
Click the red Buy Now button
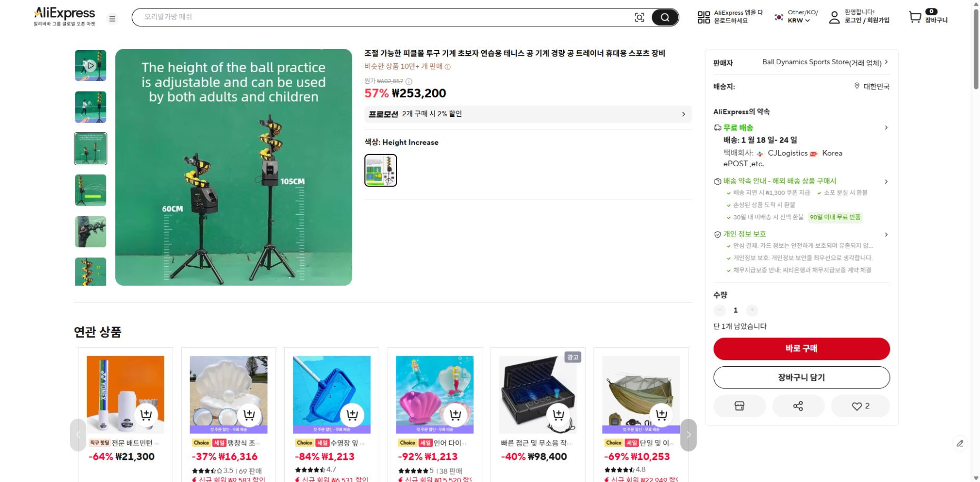[801, 348]
